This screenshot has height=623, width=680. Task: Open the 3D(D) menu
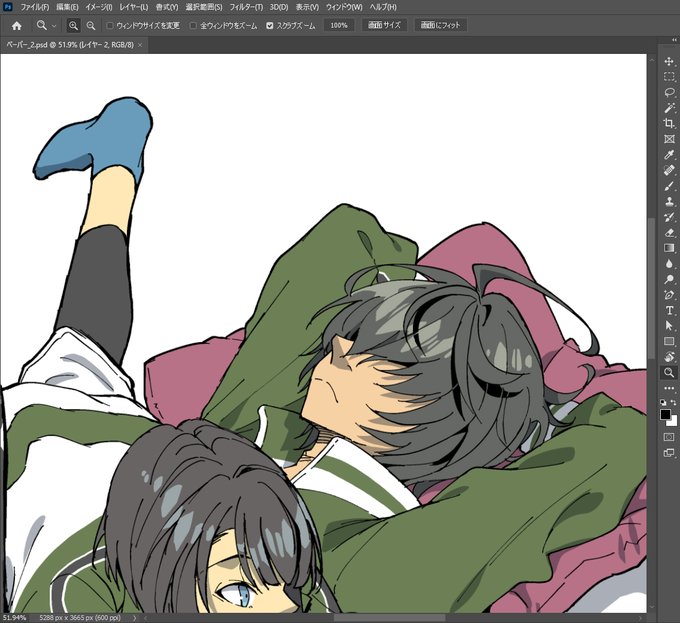tap(279, 7)
